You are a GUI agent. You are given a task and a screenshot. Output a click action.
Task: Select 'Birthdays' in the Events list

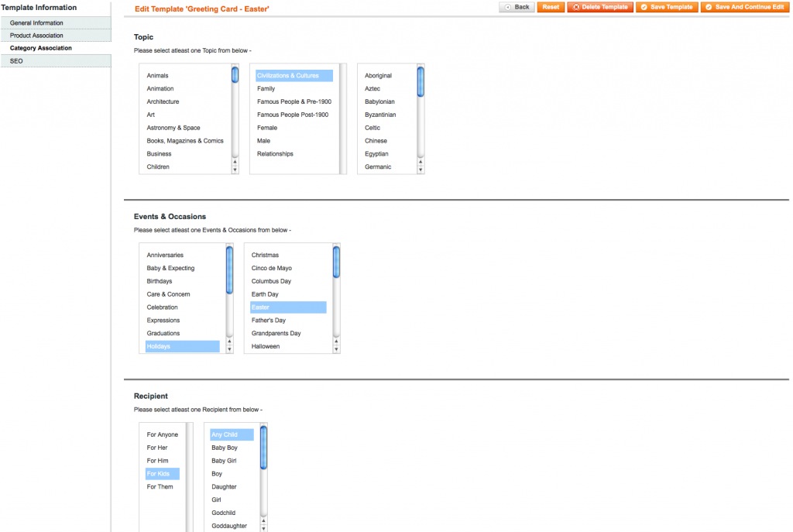pos(160,281)
